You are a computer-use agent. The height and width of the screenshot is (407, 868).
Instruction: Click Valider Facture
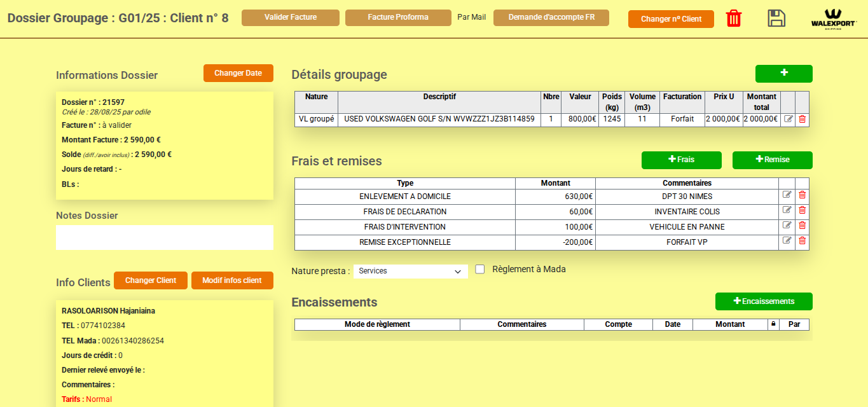coord(290,18)
